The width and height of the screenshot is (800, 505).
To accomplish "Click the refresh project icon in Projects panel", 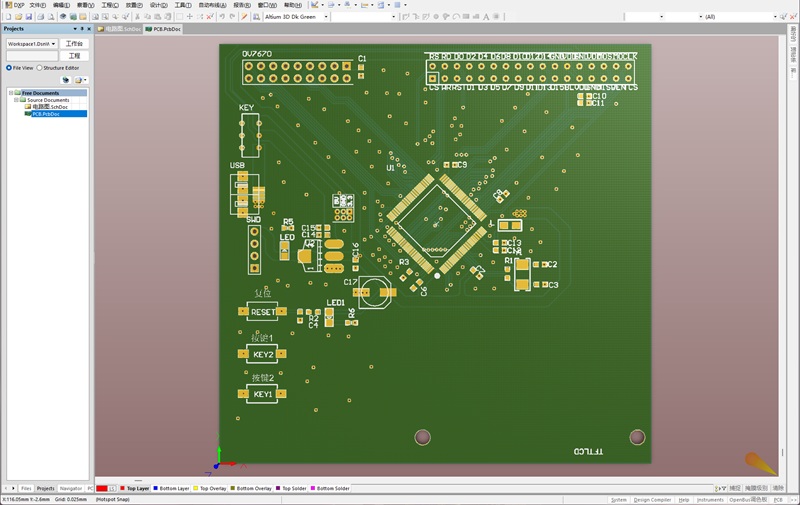I will pos(65,80).
